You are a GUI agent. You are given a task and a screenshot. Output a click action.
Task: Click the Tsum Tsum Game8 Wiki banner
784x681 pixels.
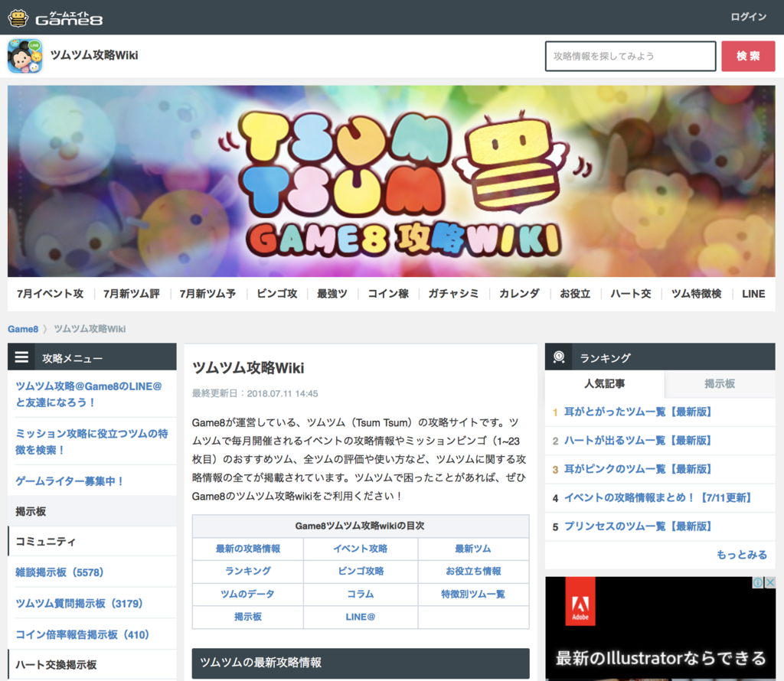coord(391,181)
